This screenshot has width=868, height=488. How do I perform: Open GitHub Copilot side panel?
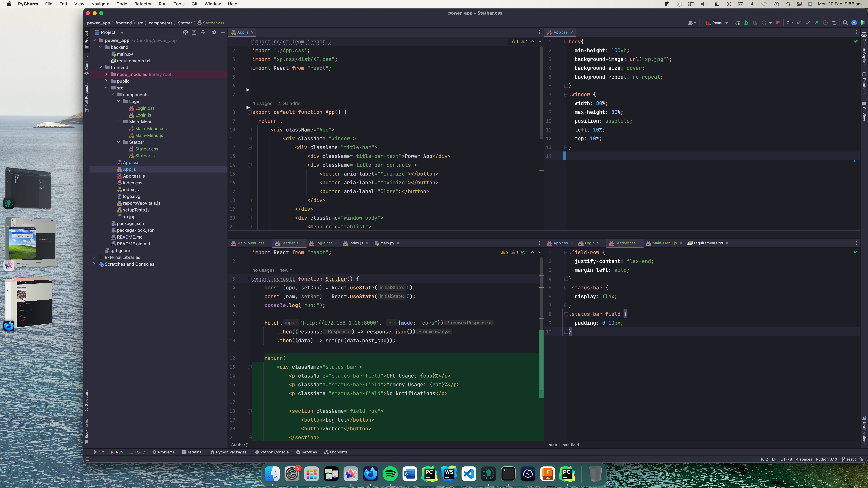tap(864, 48)
